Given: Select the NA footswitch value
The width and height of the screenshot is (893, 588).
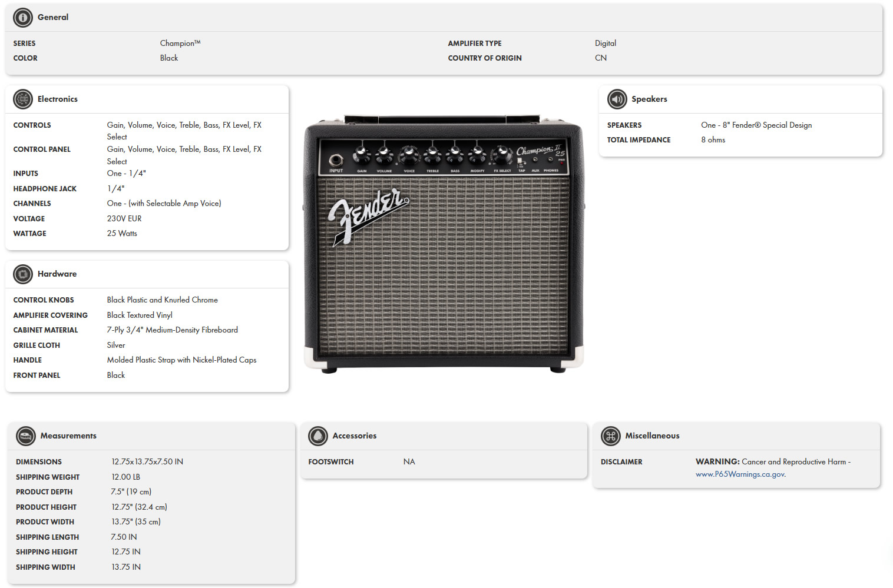Looking at the screenshot, I should tap(409, 462).
